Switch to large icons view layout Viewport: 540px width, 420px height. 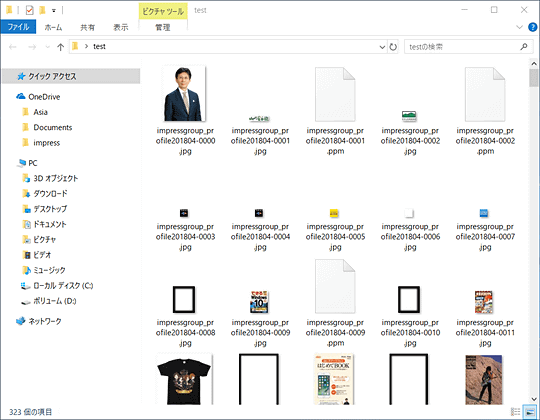[x=530, y=411]
